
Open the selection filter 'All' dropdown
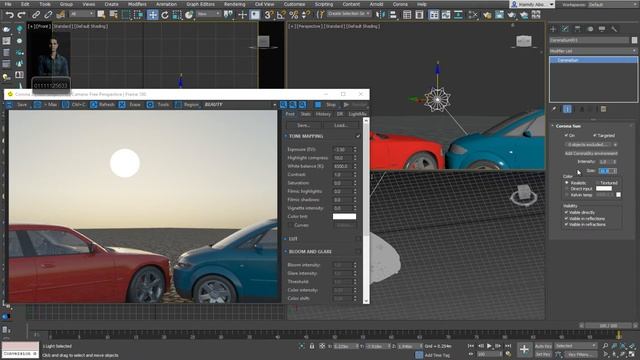pos(81,14)
